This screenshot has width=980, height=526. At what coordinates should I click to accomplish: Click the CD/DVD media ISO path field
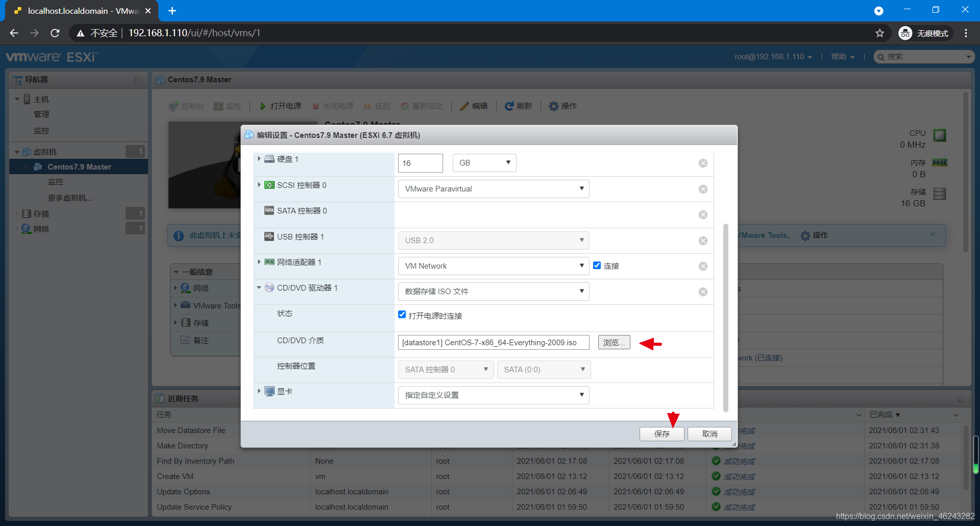pyautogui.click(x=494, y=342)
